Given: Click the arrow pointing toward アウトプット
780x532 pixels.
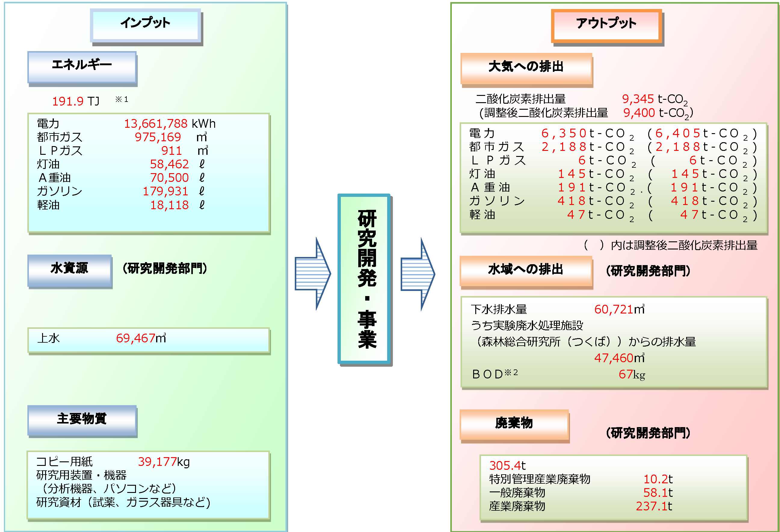Looking at the screenshot, I should 418,274.
